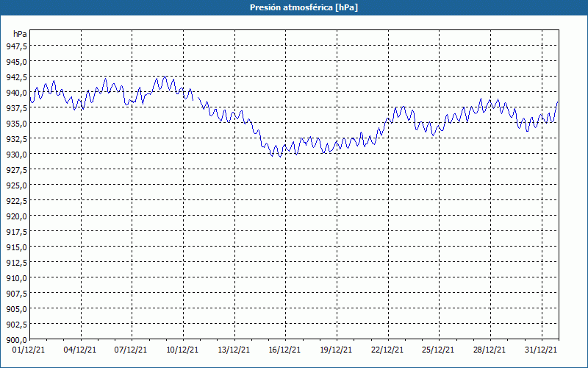
Task: Click the hPa unit label on axis
Action: click(x=20, y=34)
